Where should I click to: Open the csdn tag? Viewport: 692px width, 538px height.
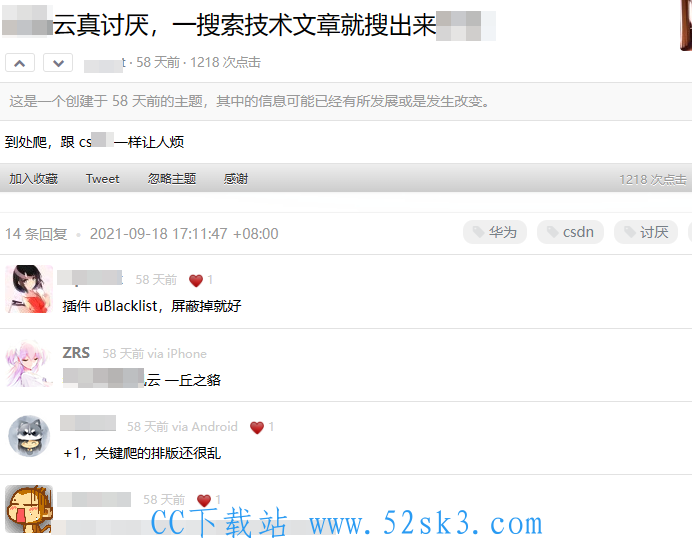570,232
